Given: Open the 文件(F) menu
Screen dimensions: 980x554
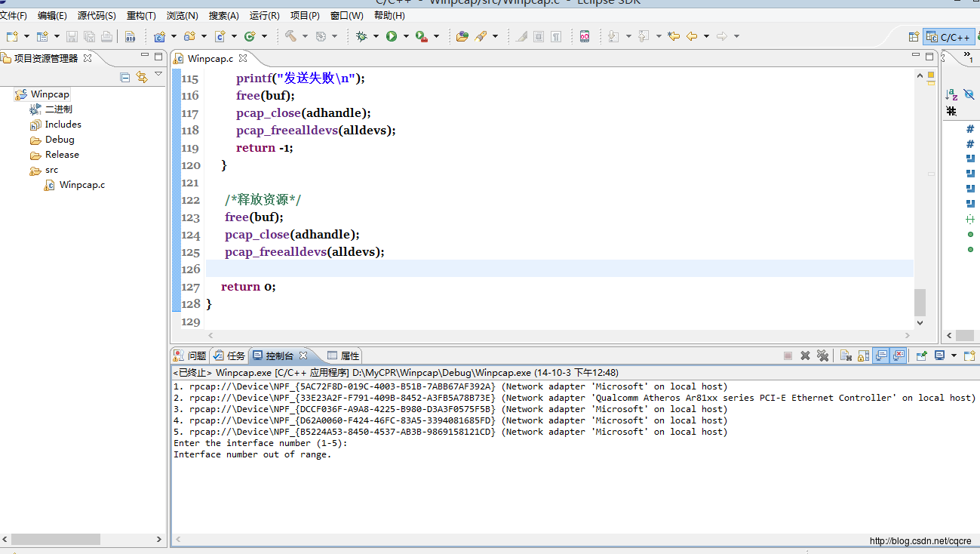Looking at the screenshot, I should click(14, 15).
